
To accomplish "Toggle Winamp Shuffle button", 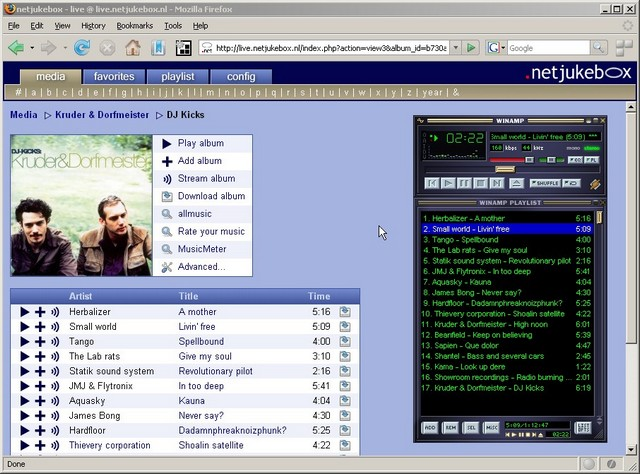I will pyautogui.click(x=545, y=183).
